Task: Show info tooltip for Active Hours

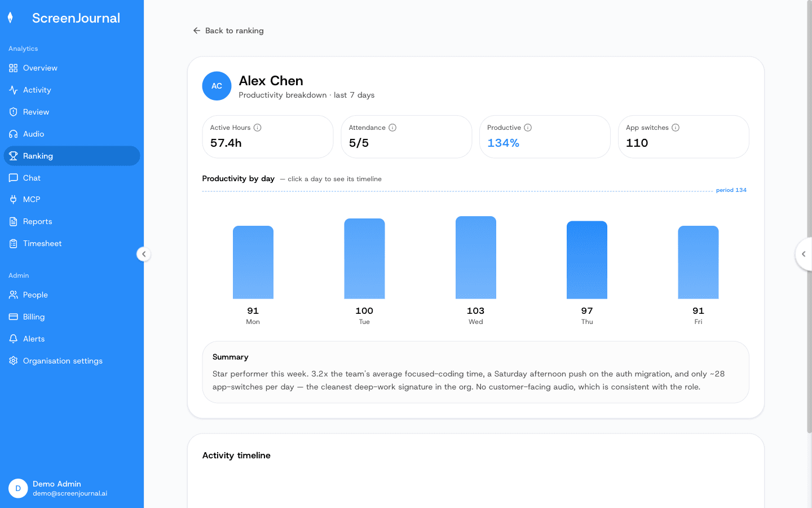Action: [258, 128]
